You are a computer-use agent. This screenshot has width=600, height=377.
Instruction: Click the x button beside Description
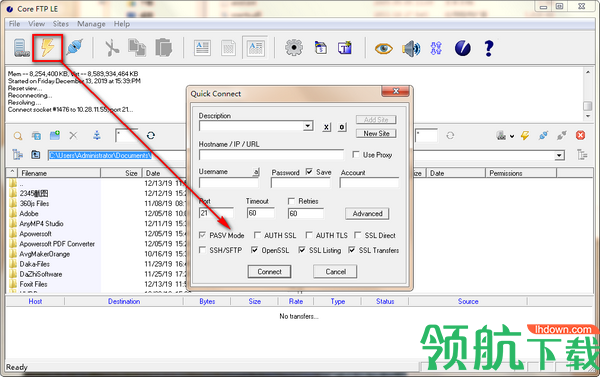[326, 127]
